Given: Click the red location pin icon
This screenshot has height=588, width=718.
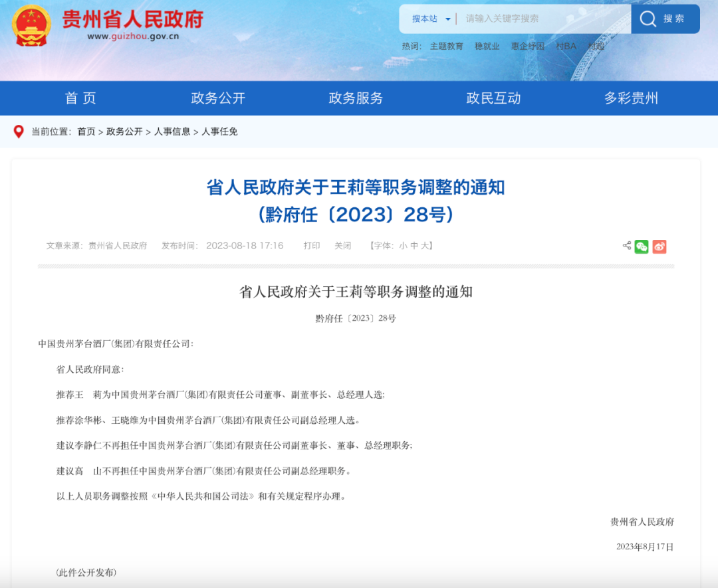Looking at the screenshot, I should tap(19, 132).
